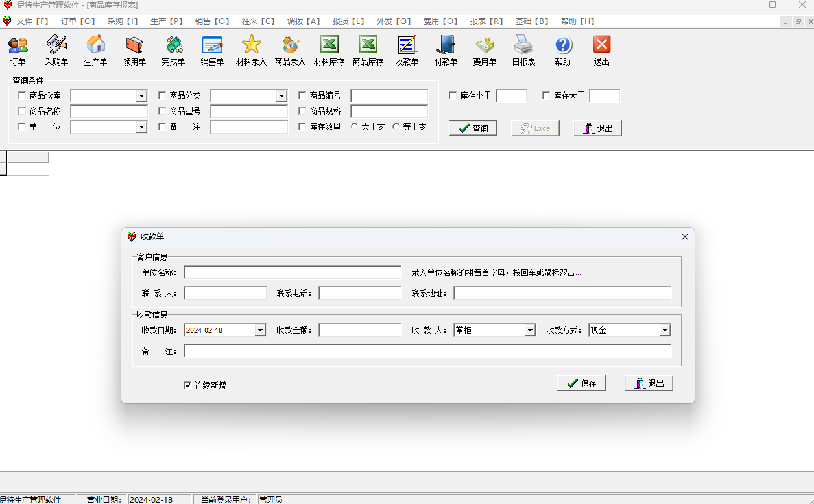Click 保存 in the 收款单 dialog

(582, 383)
